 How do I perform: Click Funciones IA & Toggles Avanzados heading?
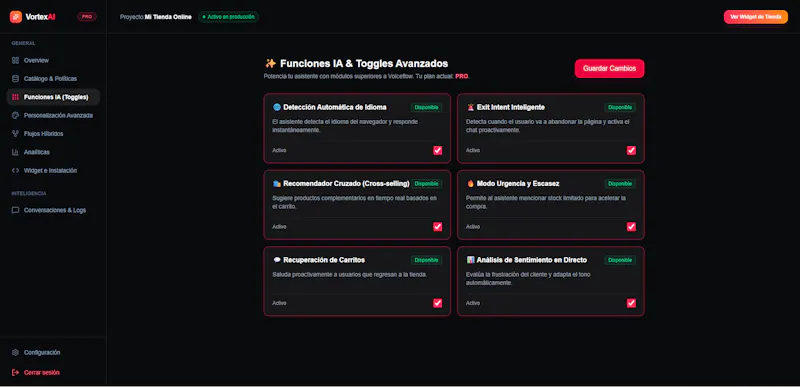point(364,63)
